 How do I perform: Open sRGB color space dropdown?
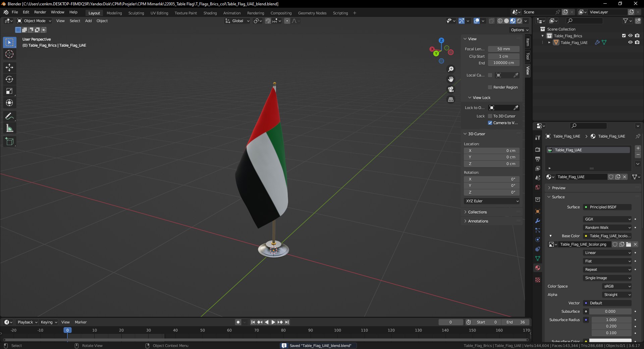617,286
